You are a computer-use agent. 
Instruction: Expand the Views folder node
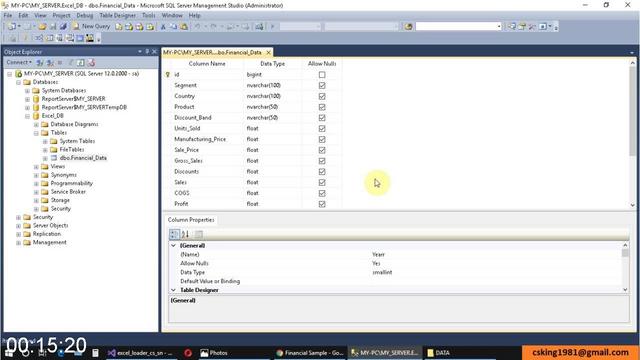(36, 167)
